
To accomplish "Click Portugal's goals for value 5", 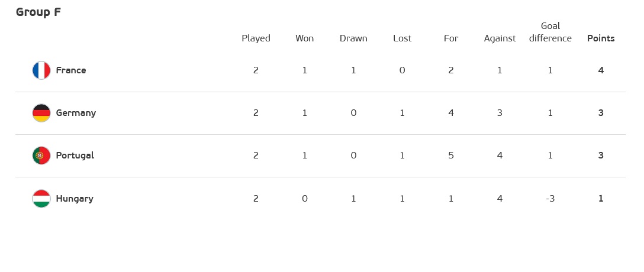I will pyautogui.click(x=451, y=156).
